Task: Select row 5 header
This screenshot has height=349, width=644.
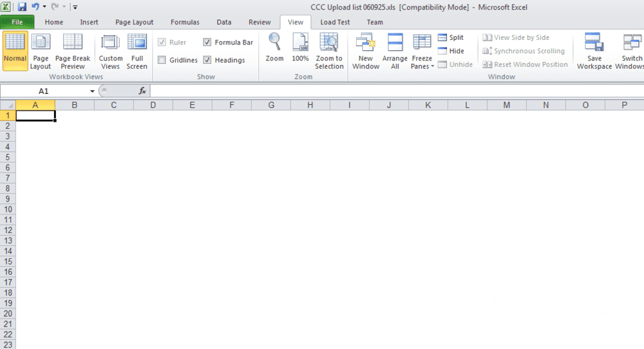Action: click(x=8, y=157)
